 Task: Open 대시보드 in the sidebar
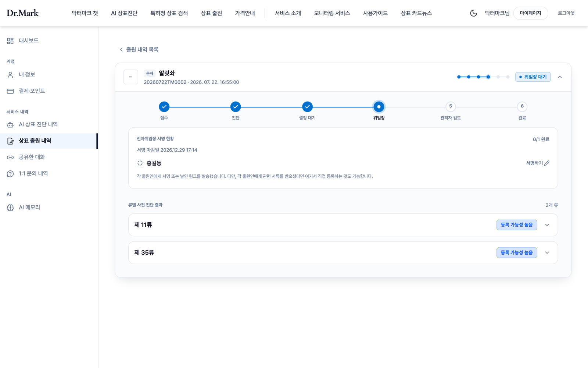coord(29,40)
